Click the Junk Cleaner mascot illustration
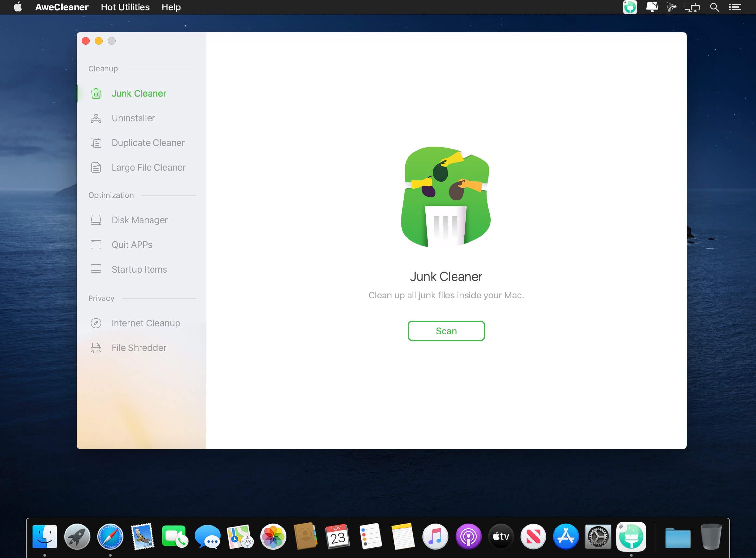Viewport: 756px width, 558px height. (446, 197)
